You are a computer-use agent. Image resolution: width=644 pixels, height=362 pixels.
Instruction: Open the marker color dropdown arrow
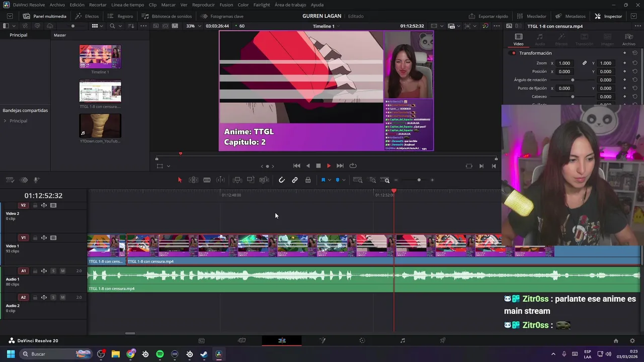point(344,180)
